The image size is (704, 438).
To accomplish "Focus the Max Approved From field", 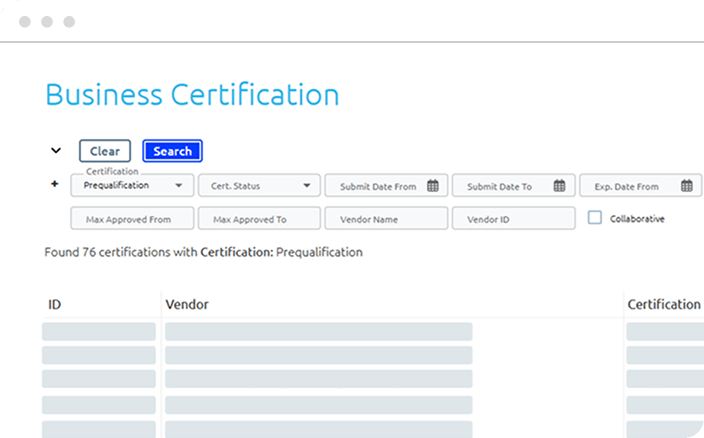I will 132,219.
